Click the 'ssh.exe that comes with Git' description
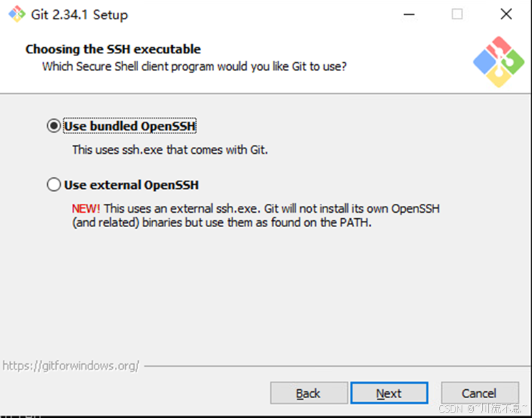This screenshot has height=418, width=532. point(170,150)
